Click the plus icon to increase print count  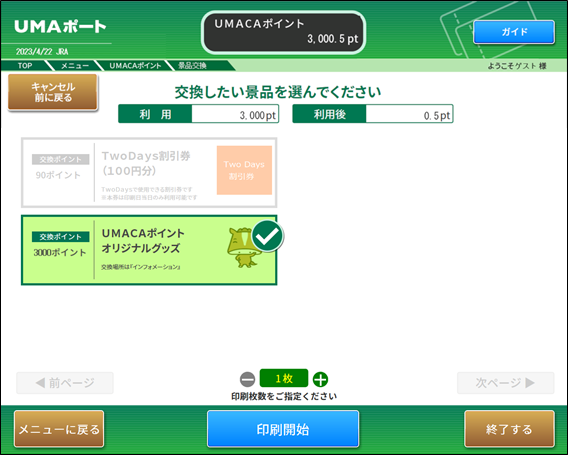tap(320, 380)
